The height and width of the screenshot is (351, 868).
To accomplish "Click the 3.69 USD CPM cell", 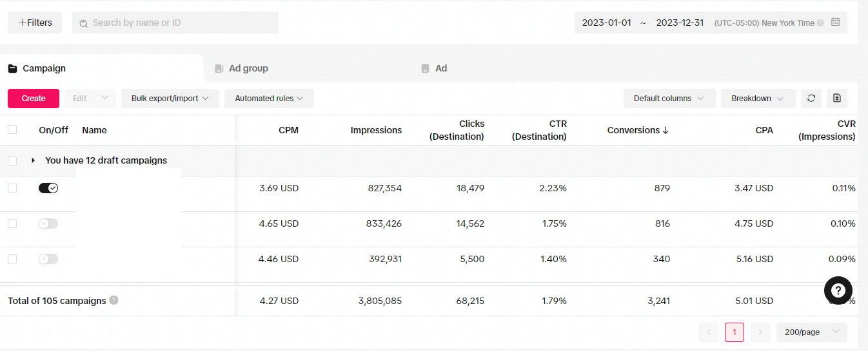I will coord(279,188).
